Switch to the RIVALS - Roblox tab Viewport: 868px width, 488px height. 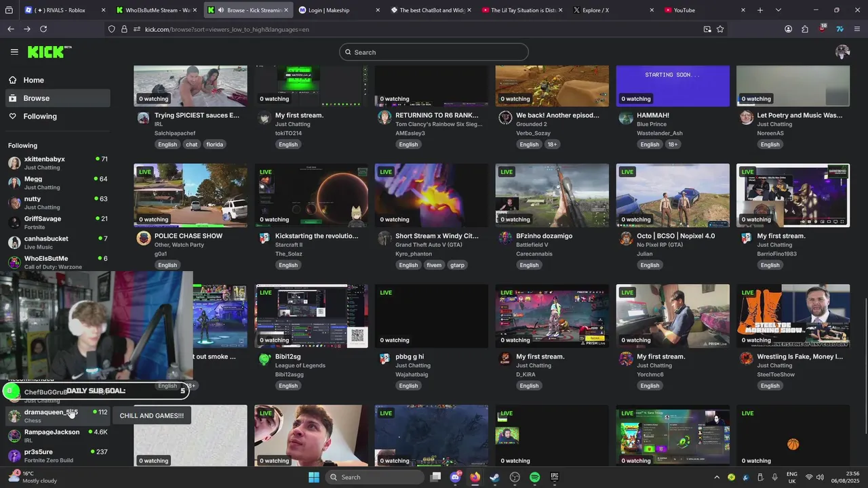tap(64, 10)
